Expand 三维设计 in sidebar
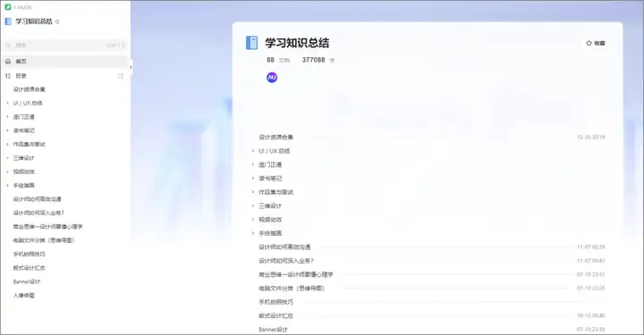Image resolution: width=644 pixels, height=335 pixels. click(x=7, y=158)
